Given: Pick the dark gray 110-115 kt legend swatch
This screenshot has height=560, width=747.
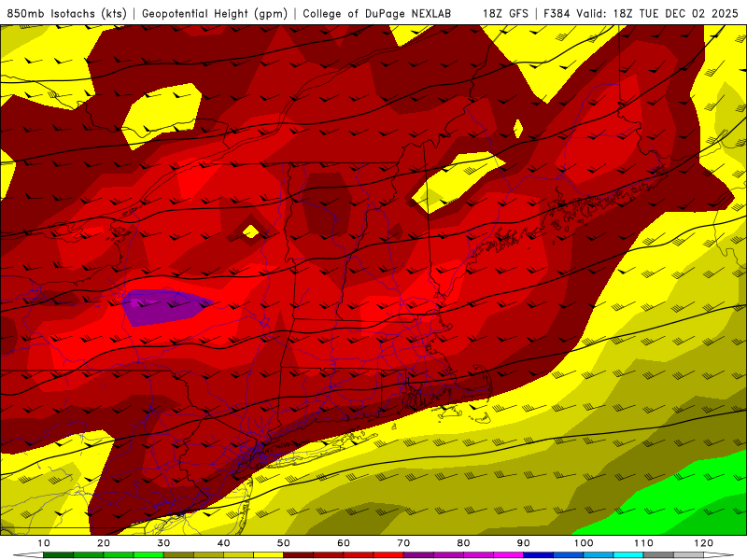Looking at the screenshot, I should 658,555.
